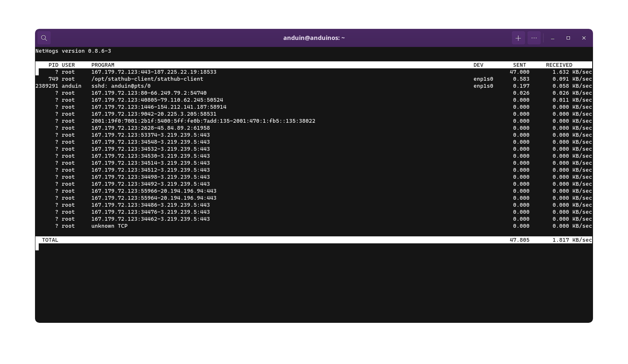
Task: Click the SENT column header
Action: pos(519,65)
